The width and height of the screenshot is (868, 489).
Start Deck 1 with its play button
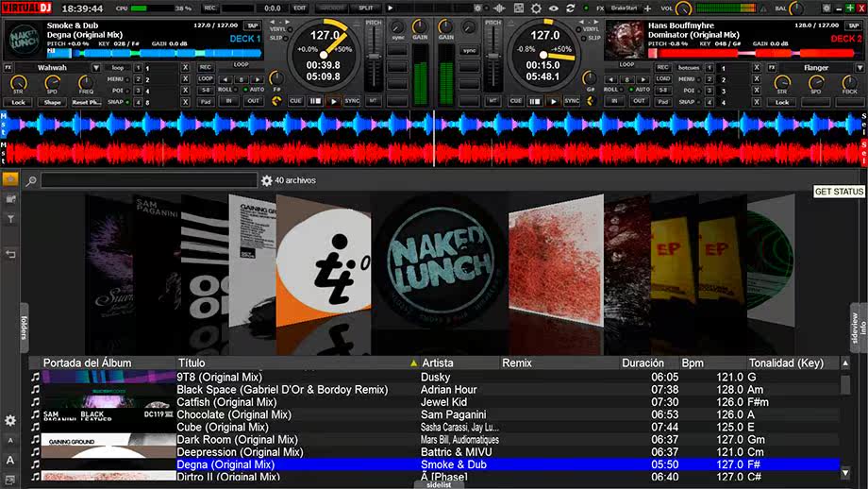(x=333, y=101)
